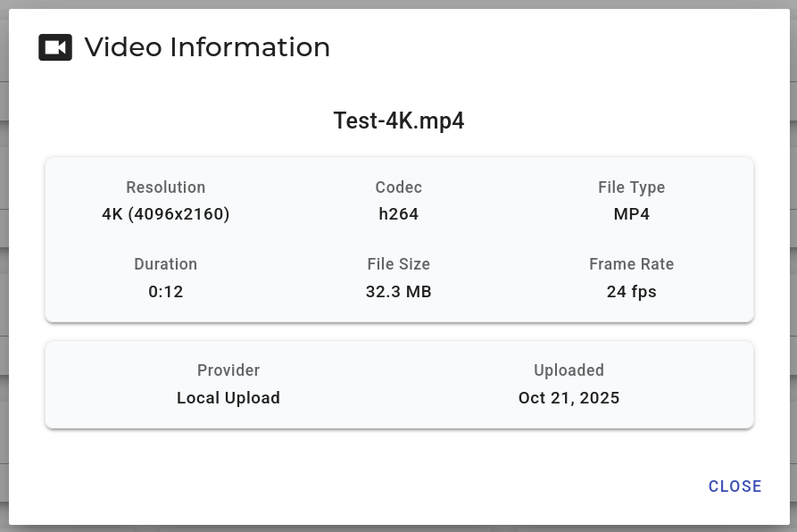Click the Duration label

pos(166,264)
